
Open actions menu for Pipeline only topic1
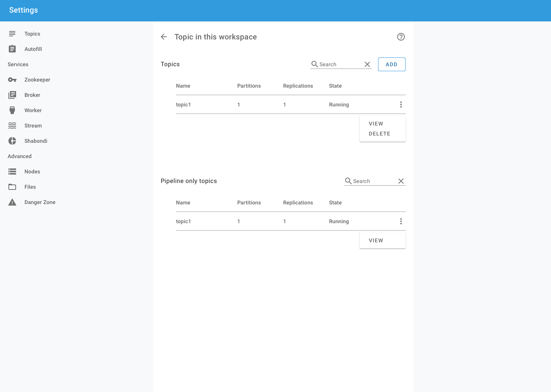point(401,221)
